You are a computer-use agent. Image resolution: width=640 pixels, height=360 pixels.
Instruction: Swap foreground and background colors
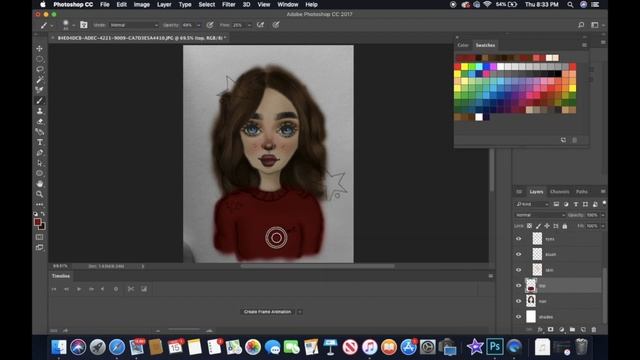click(x=43, y=213)
